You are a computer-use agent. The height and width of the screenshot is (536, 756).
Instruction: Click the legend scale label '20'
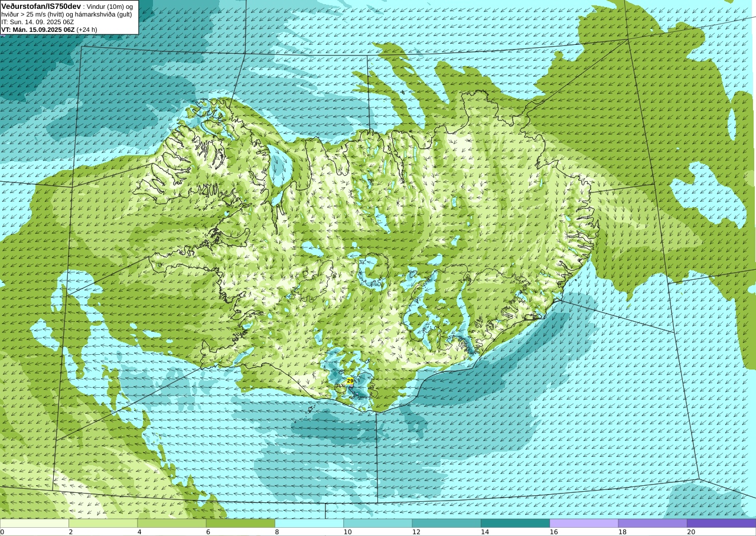[691, 532]
